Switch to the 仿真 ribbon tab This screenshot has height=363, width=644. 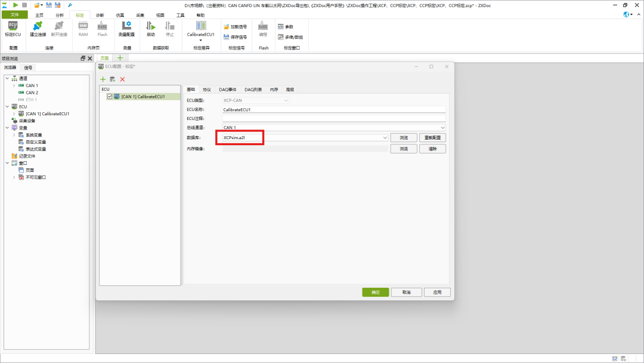tap(120, 15)
